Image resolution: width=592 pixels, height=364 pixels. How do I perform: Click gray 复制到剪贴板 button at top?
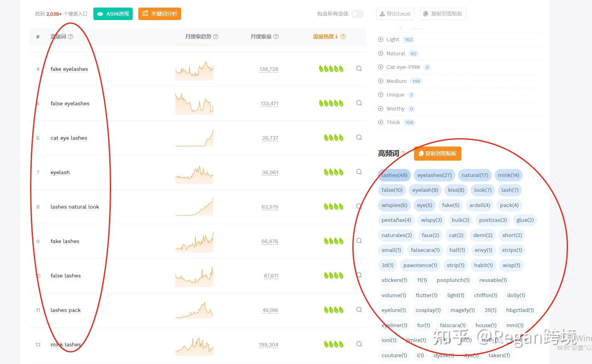pos(442,14)
